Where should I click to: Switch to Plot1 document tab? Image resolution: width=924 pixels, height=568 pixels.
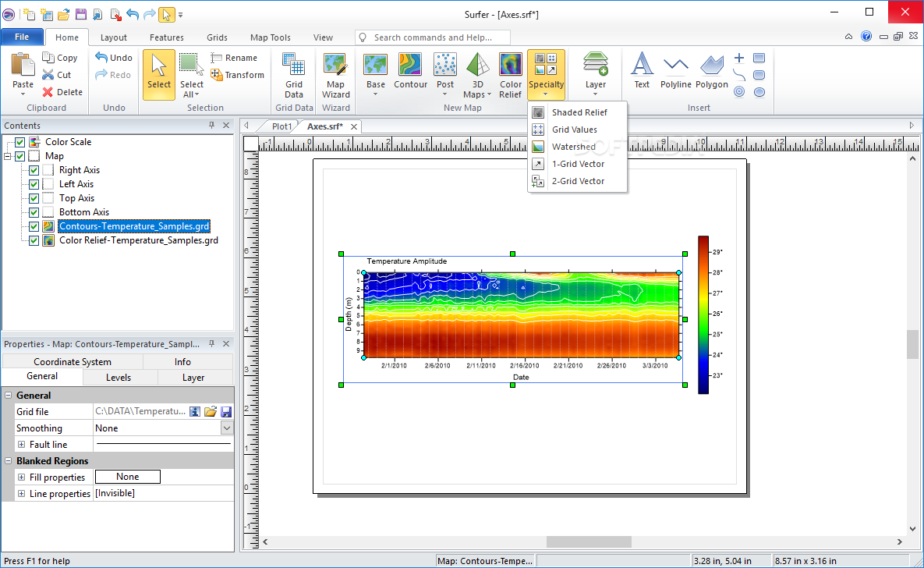[281, 126]
